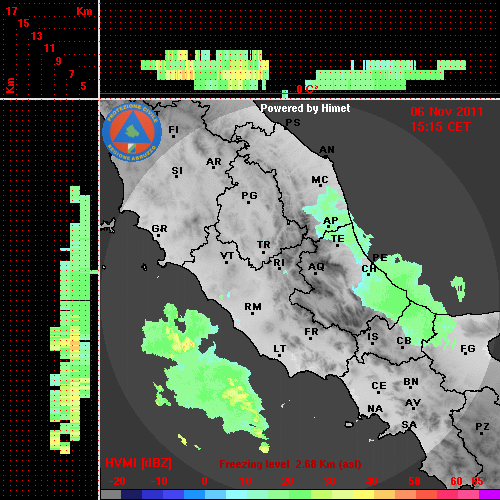Click the '0 C°' freezing line label

307,89
